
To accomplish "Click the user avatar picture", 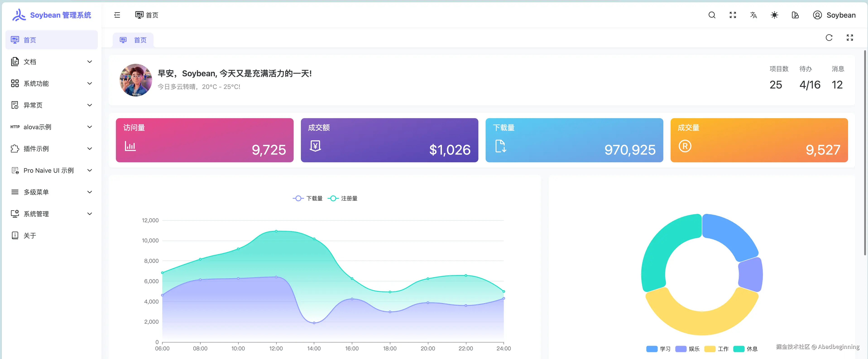I will (x=136, y=80).
